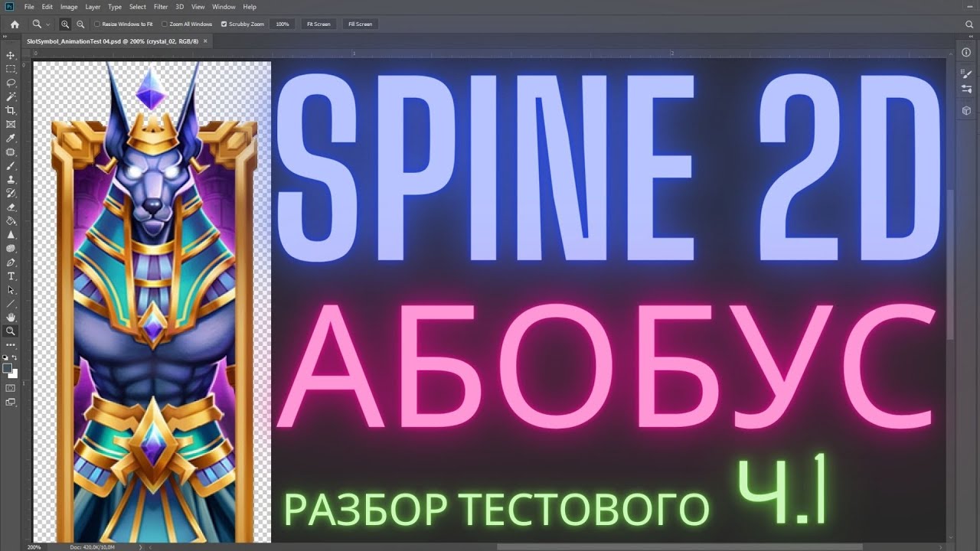Select the Pen tool
The height and width of the screenshot is (551, 980).
pos(11,262)
